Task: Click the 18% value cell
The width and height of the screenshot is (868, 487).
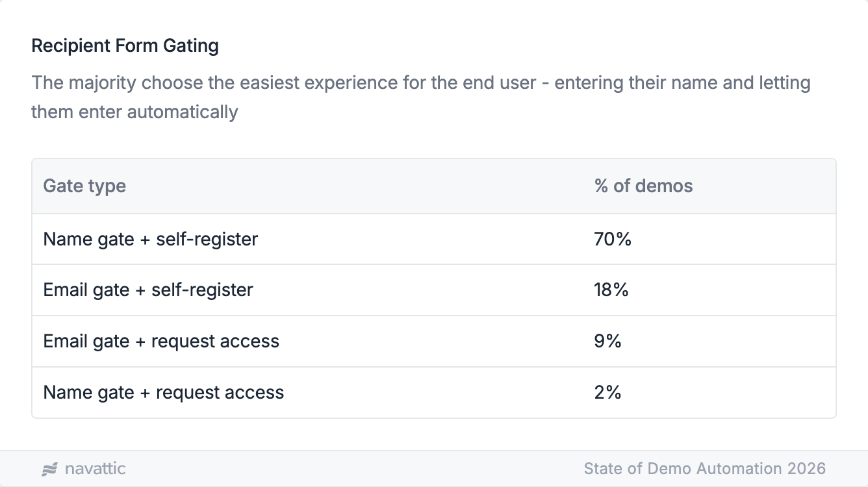Action: [611, 290]
